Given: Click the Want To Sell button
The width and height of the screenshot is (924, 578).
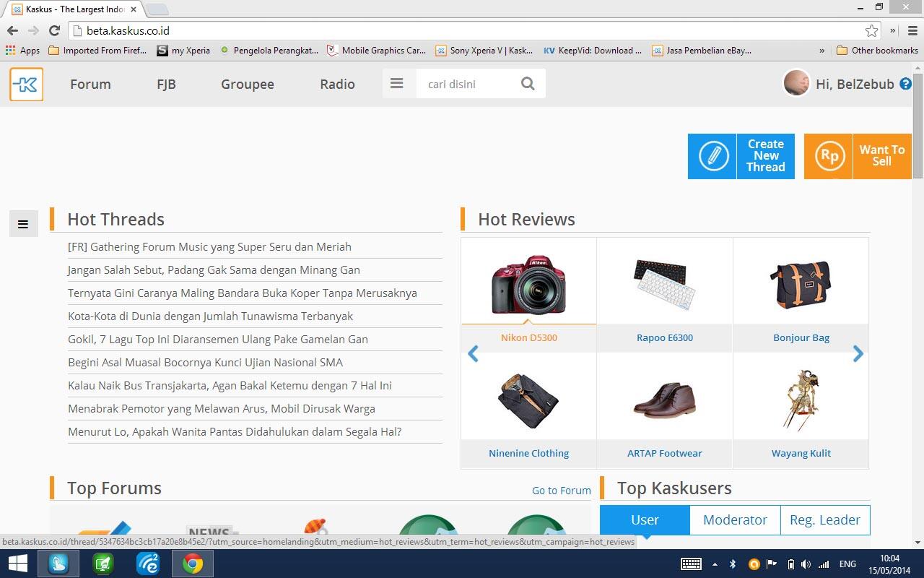Looking at the screenshot, I should pos(858,156).
